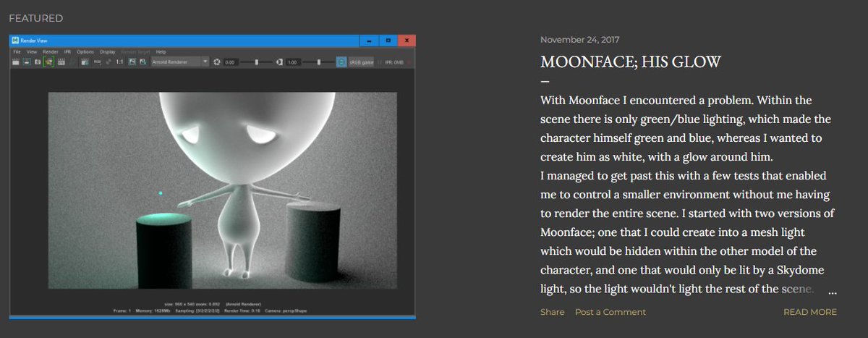Screen dimensions: 868x338
Task: Click the FEATURED section heading
Action: coord(35,18)
